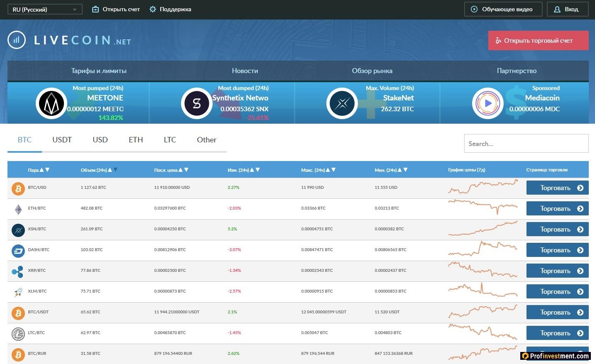The height and width of the screenshot is (364, 595).
Task: Switch to the LTC market tab
Action: pos(170,140)
